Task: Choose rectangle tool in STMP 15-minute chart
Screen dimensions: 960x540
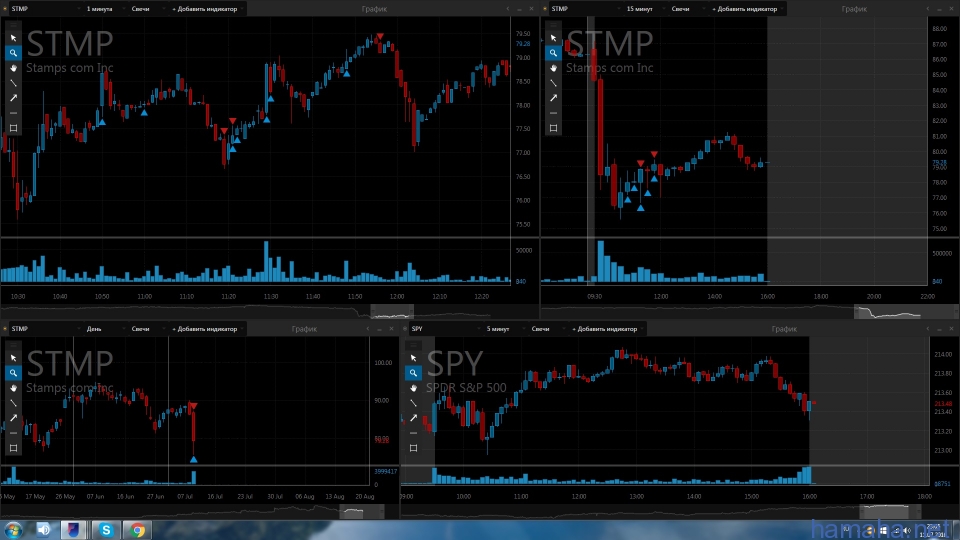Action: [553, 128]
